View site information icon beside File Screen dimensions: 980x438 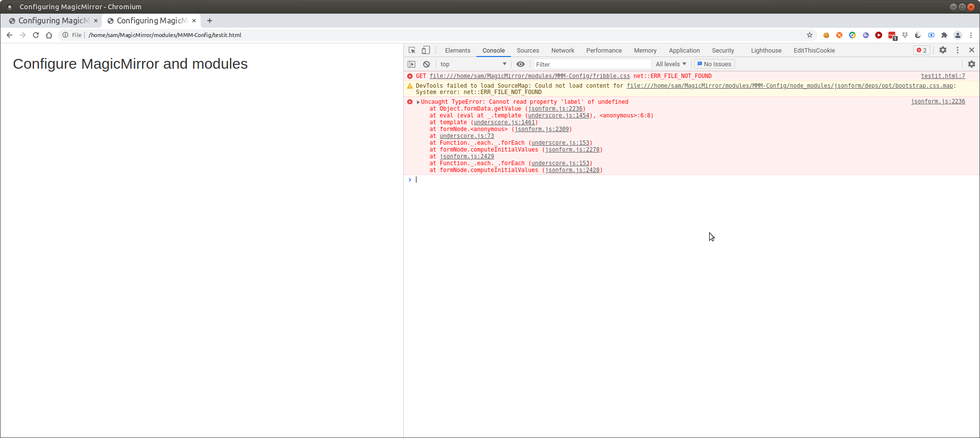pos(65,35)
